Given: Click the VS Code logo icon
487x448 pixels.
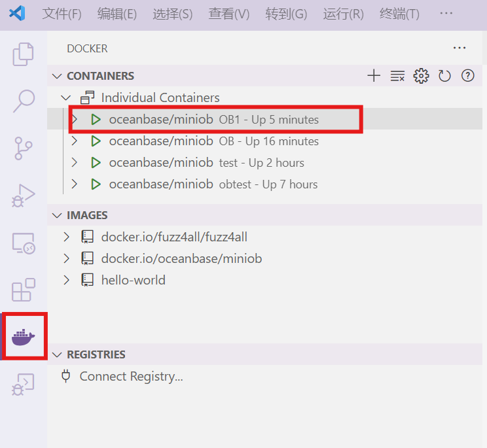Looking at the screenshot, I should pyautogui.click(x=17, y=13).
